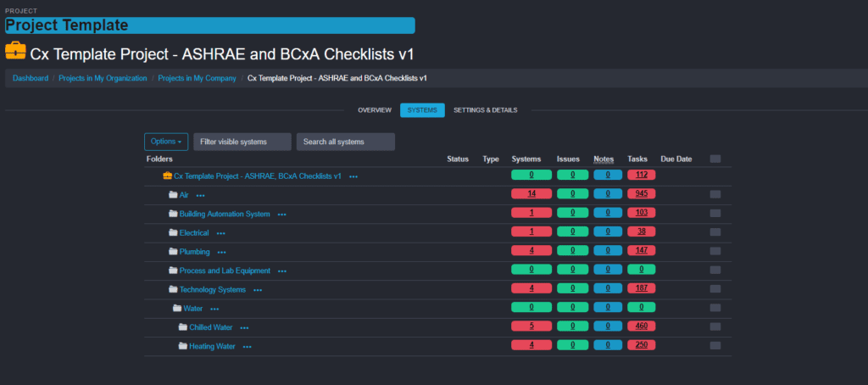Screen dimensions: 868x385
Task: Click the Project Template highlighted title bar
Action: coord(210,25)
